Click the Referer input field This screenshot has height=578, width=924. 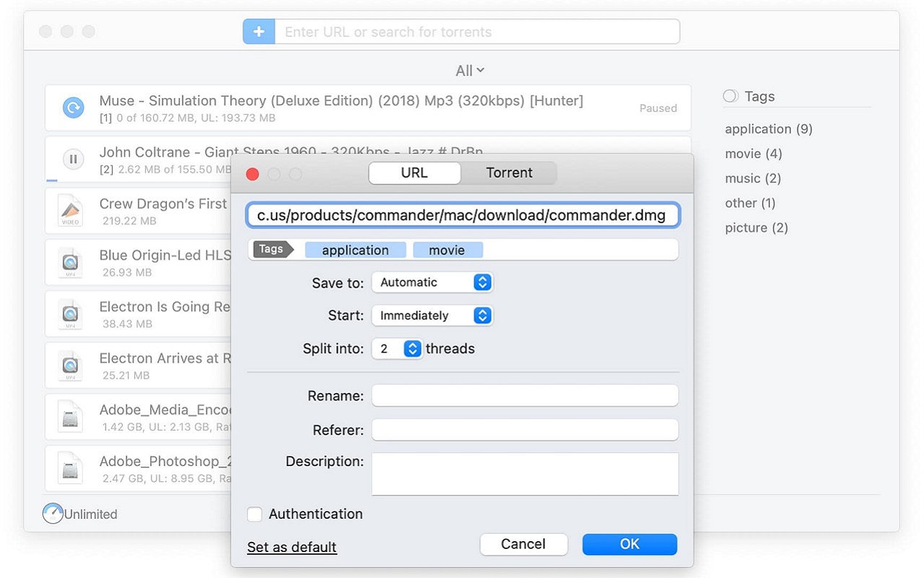pos(525,430)
